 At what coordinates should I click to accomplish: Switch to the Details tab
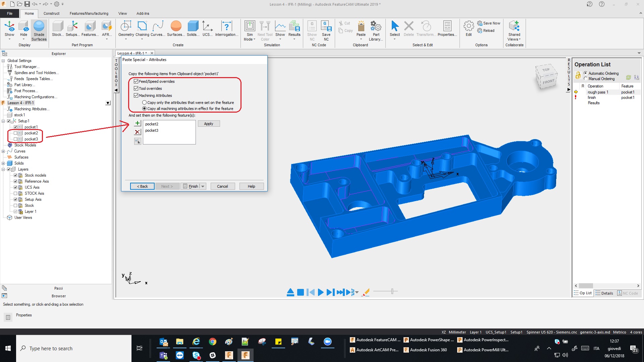604,293
